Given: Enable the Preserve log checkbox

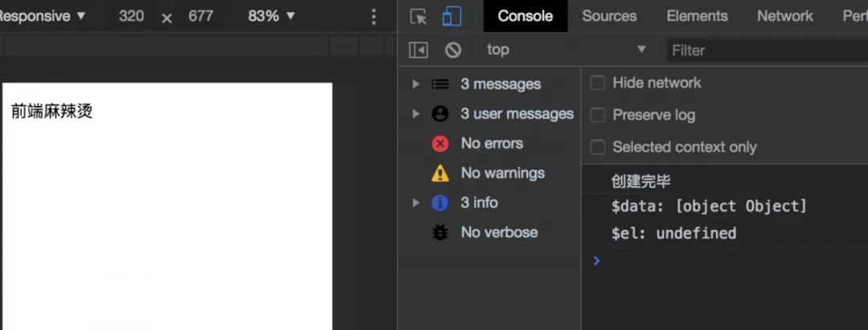Looking at the screenshot, I should [x=597, y=115].
